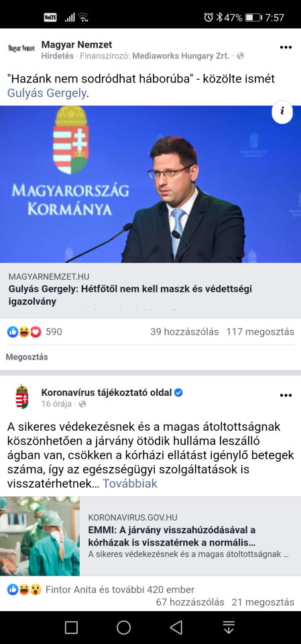
Task: Open the recent apps square button
Action: (x=71, y=627)
